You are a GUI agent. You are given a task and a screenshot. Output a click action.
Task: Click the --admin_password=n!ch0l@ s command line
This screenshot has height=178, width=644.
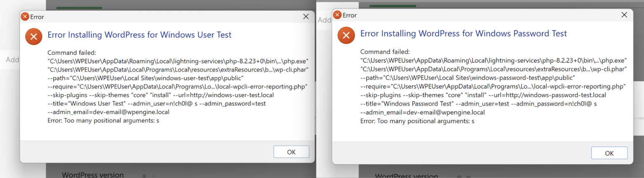(x=478, y=103)
